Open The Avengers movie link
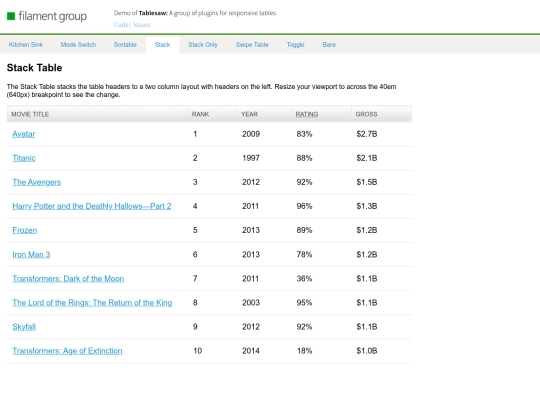540x405 pixels. [x=37, y=182]
